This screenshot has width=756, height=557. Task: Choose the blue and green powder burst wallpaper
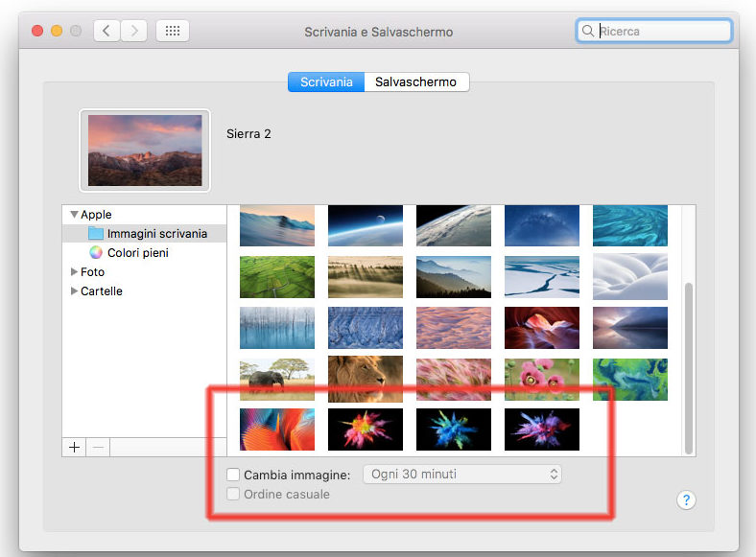tap(454, 429)
